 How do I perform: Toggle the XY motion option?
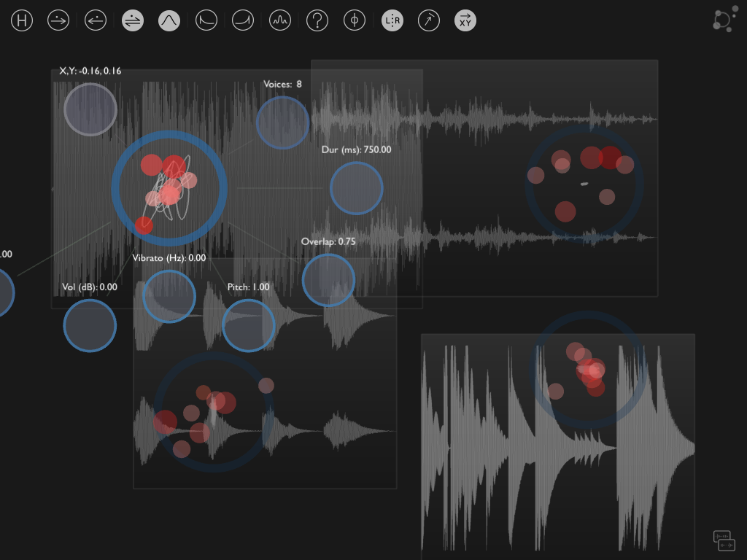[465, 20]
